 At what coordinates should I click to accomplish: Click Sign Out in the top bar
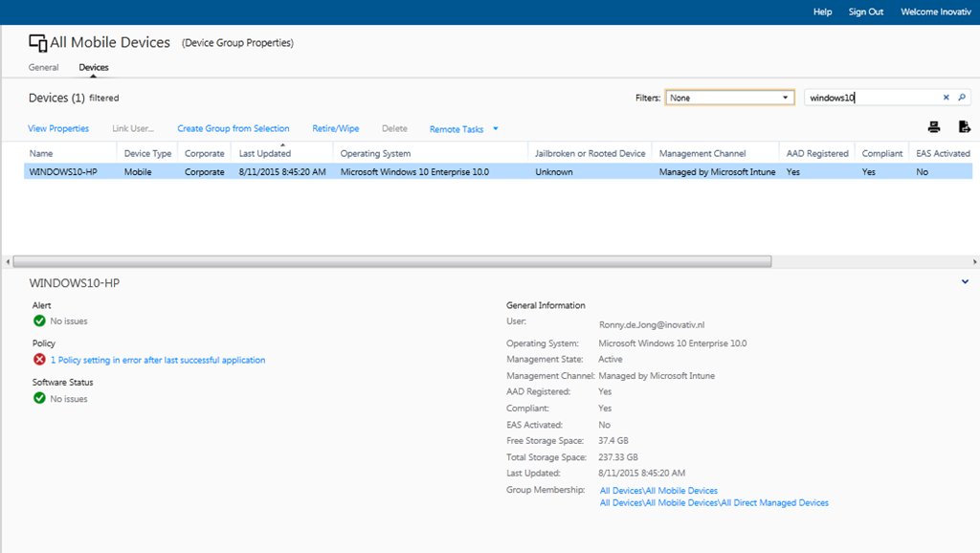[866, 11]
